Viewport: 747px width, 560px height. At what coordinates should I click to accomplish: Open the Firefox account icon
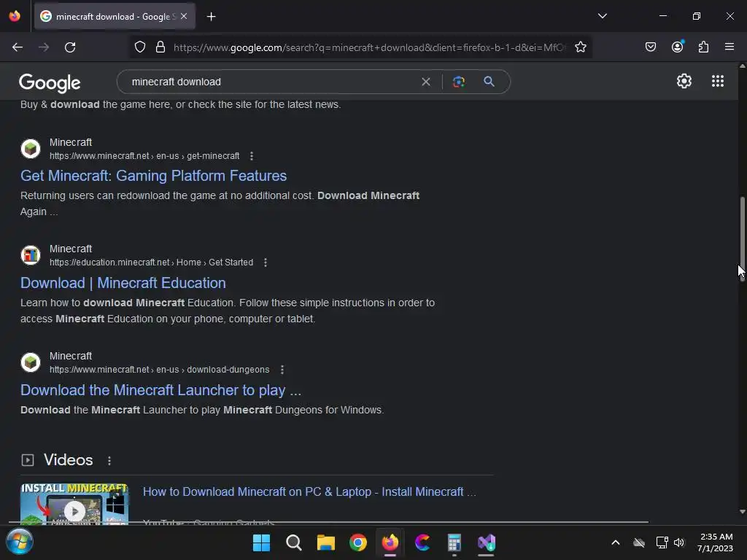coord(678,47)
